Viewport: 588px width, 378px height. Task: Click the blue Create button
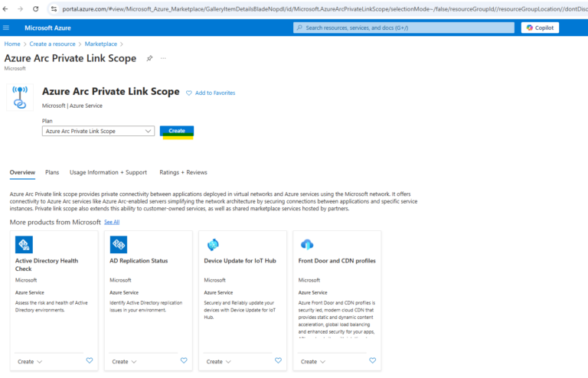tap(177, 131)
